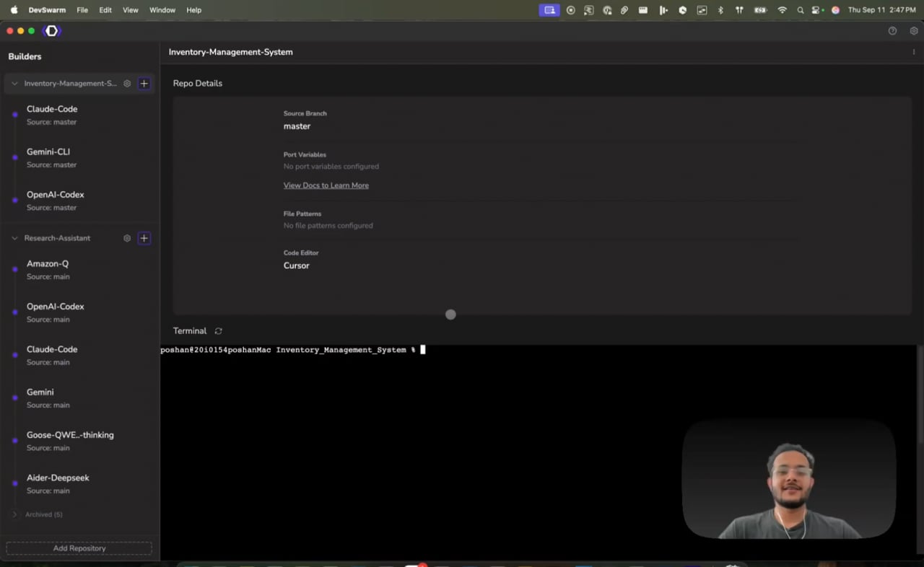Click the screen record circle icon in menu bar
Screen dimensions: 924x567
click(570, 10)
